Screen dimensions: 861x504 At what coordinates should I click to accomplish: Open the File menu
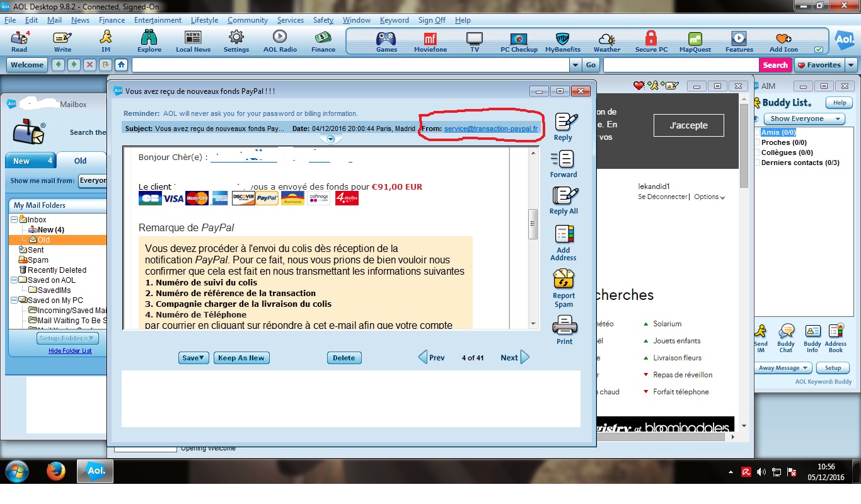(10, 20)
